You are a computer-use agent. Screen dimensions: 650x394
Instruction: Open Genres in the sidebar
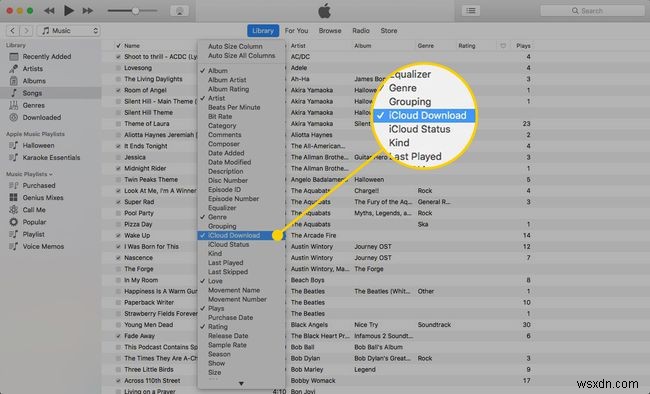[34, 105]
